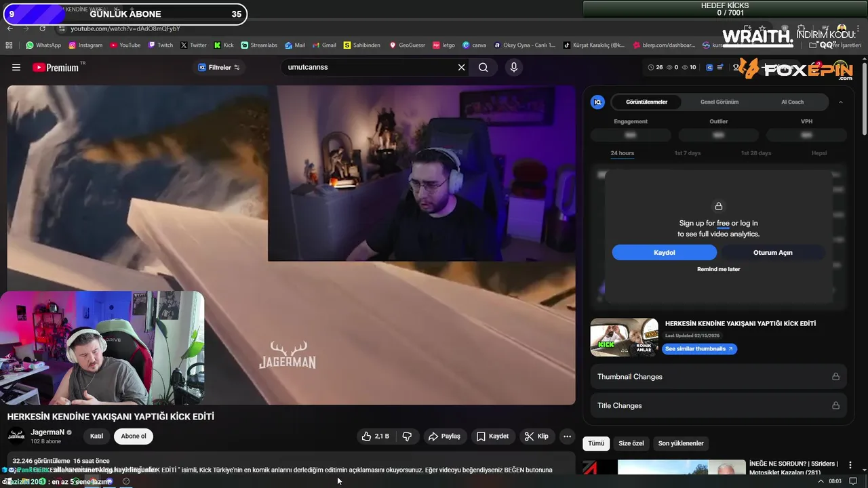Select the Tümü filter chip
Viewport: 868px width, 488px height.
pos(596,443)
